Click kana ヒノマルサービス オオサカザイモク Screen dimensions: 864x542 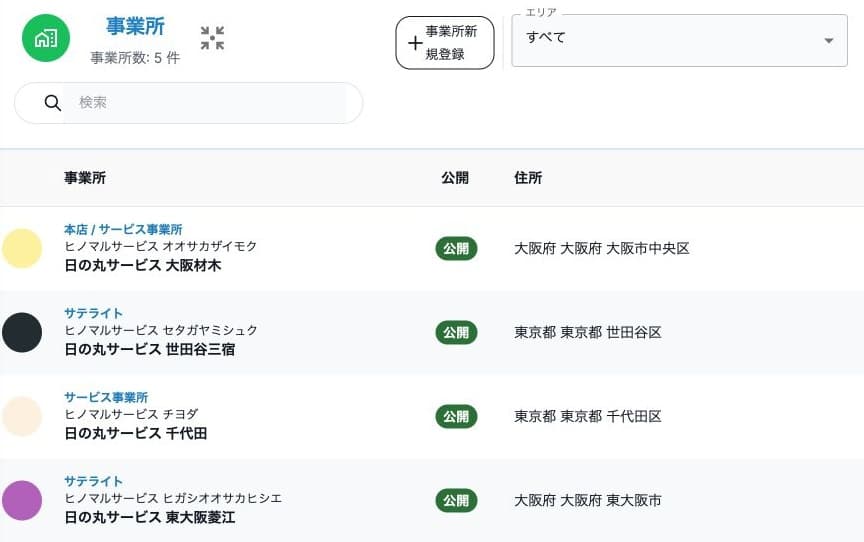160,246
